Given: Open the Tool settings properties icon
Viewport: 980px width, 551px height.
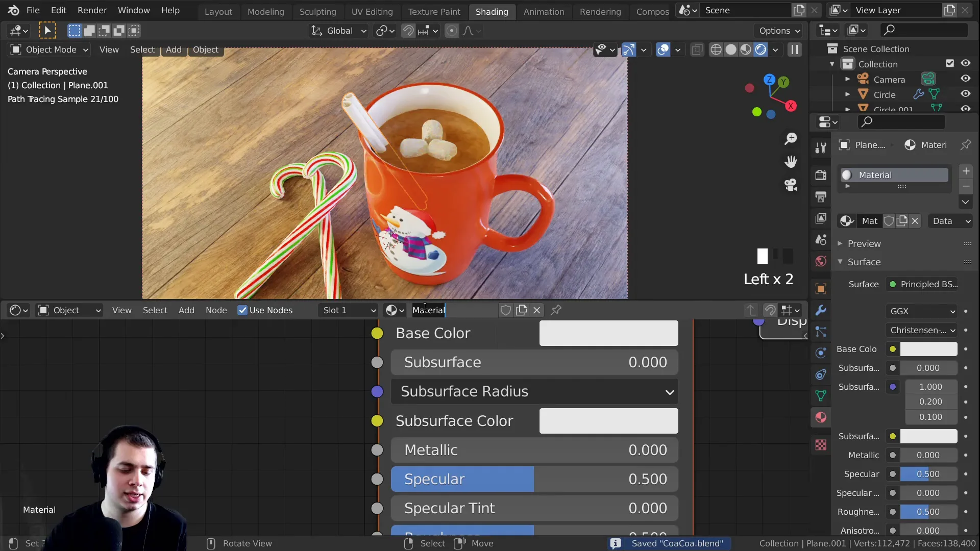Looking at the screenshot, I should 821,147.
